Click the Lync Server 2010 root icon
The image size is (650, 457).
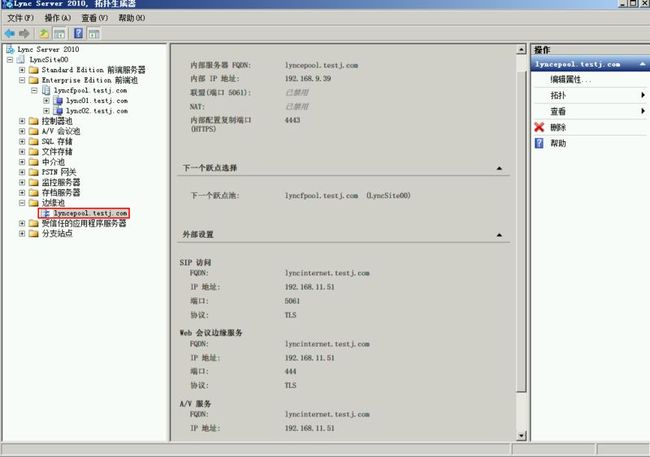point(10,49)
